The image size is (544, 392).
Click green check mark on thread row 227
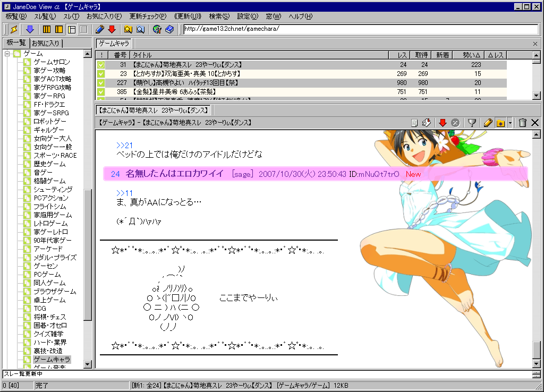pos(101,83)
